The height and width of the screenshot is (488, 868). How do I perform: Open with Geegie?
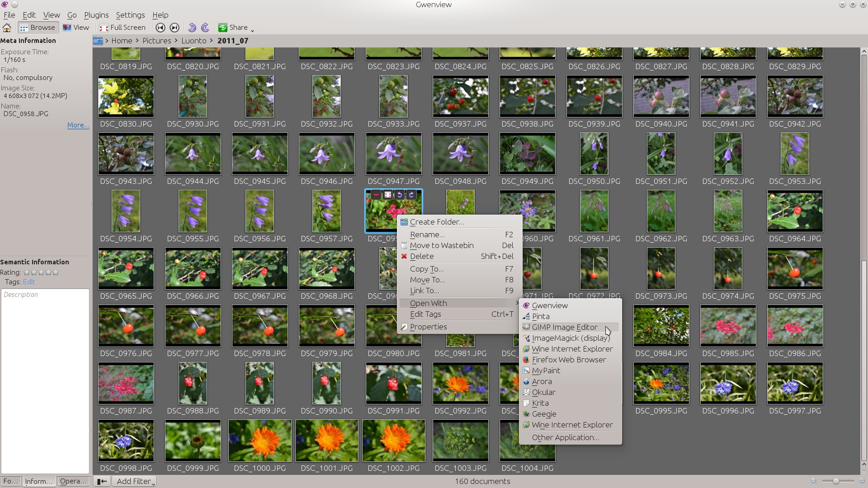[x=571, y=414]
